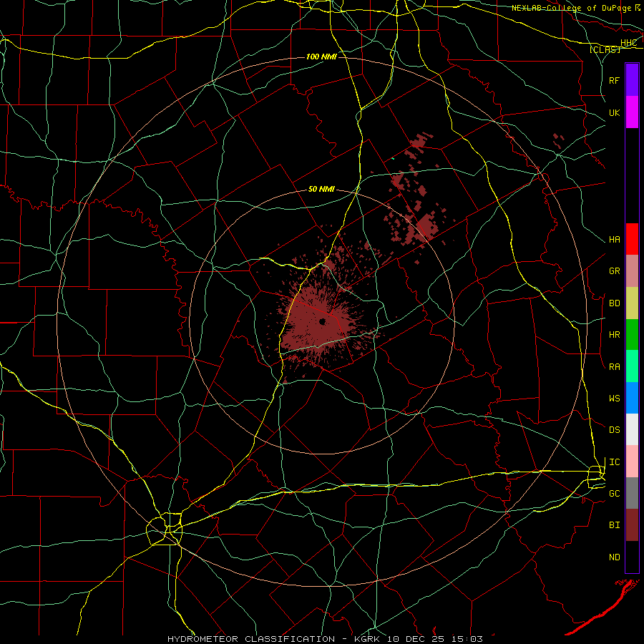Screen dimensions: 644x644
Task: Click the RF purple legend swatch
Action: (632, 80)
